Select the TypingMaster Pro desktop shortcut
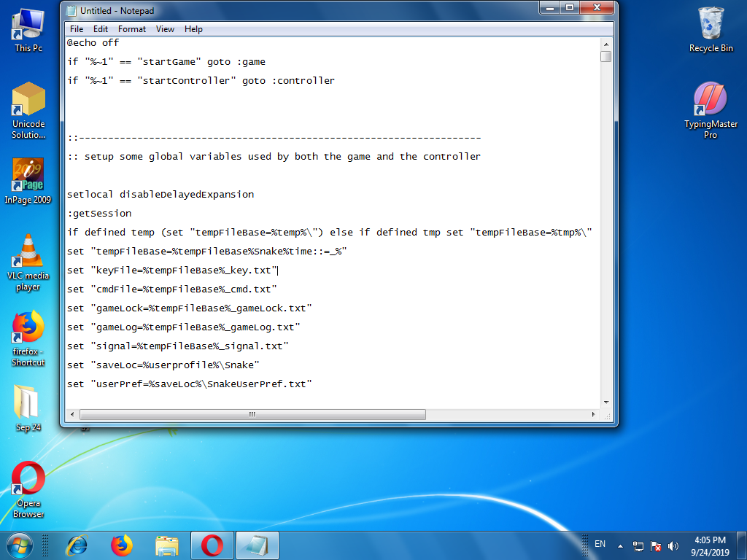This screenshot has height=560, width=747. (711, 111)
